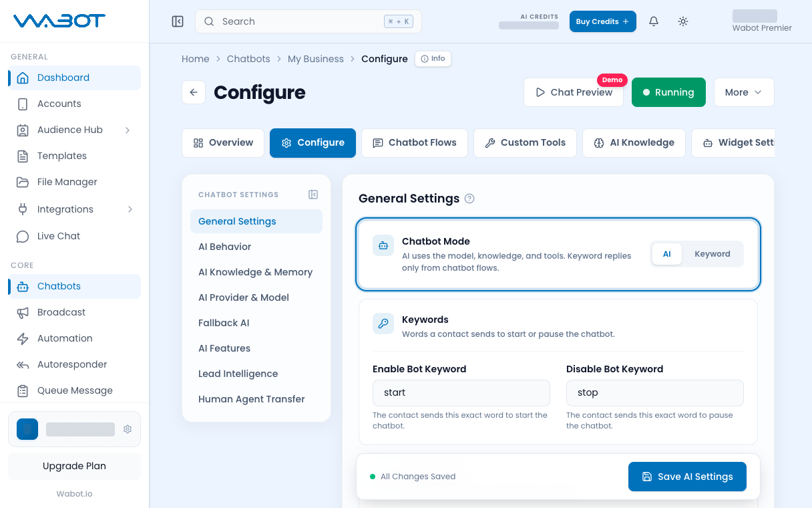The width and height of the screenshot is (812, 508).
Task: Click the Integrations plug icon
Action: [23, 209]
